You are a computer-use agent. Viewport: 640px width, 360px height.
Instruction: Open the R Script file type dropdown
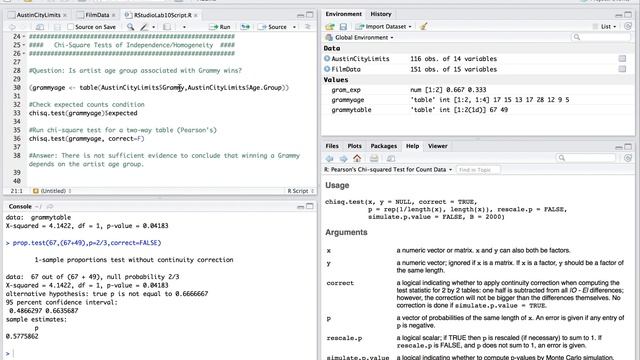(301, 191)
